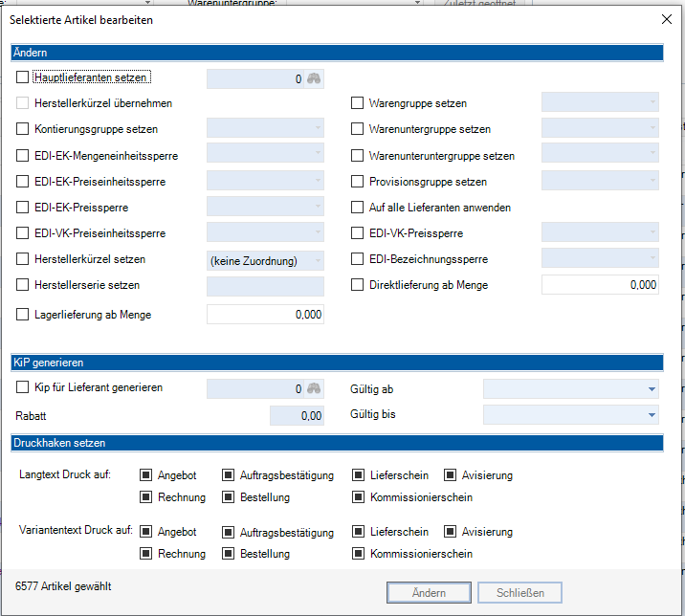The height and width of the screenshot is (616, 685).
Task: Toggle Variantentext Kommissionierschein checkbox
Action: coord(358,554)
